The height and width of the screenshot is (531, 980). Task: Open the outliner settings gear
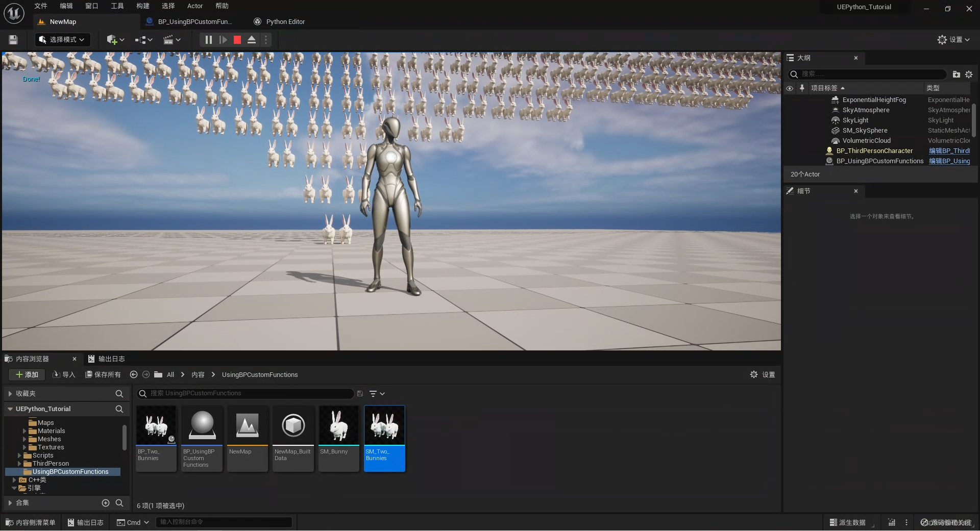click(x=969, y=74)
